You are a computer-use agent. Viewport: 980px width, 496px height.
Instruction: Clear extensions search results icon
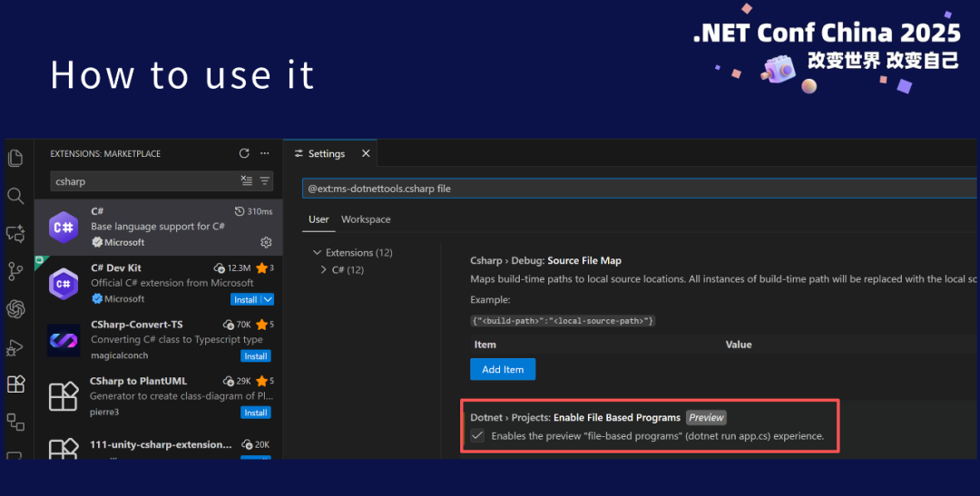[x=247, y=181]
